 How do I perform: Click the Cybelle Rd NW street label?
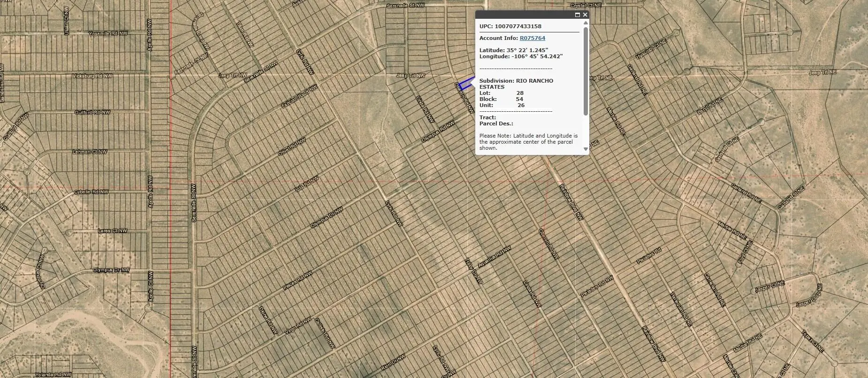(x=91, y=192)
